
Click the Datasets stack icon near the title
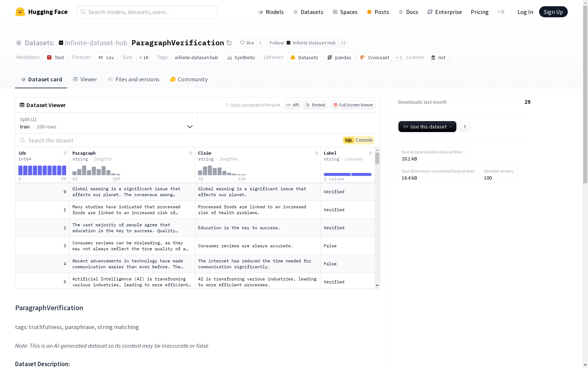[x=19, y=43]
